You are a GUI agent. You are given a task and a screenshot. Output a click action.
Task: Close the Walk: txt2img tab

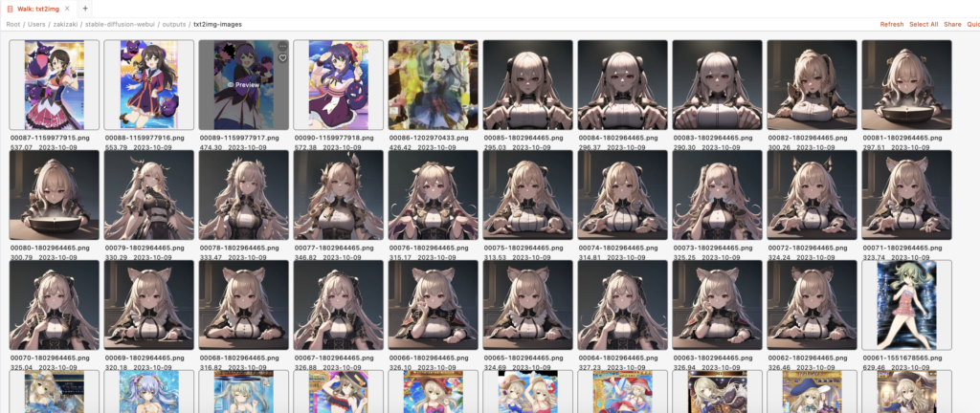68,8
